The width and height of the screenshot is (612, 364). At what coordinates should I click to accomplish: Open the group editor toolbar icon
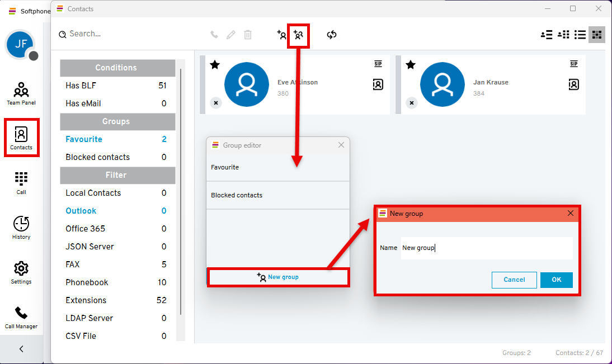[x=298, y=35]
